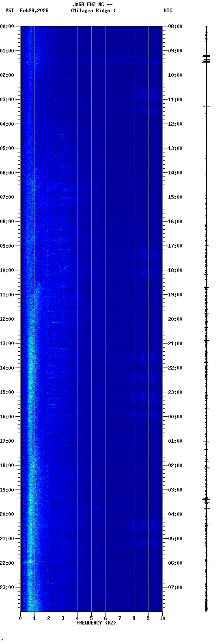Screen dimensions: 224x644
Task: Click PST time label '06:00'
Action: click(x=7, y=173)
